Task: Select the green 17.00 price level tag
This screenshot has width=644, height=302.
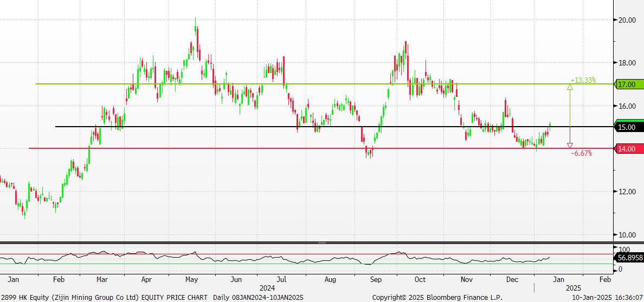Action: pos(629,84)
